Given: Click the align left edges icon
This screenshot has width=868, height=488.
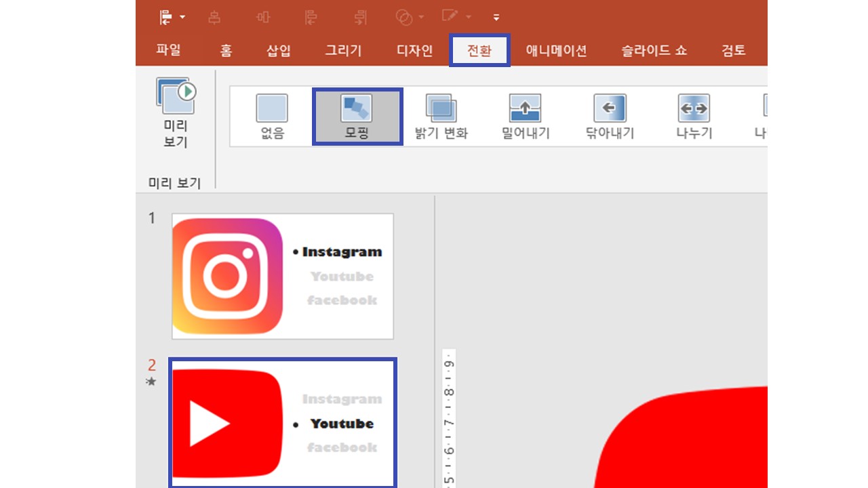Looking at the screenshot, I should click(x=311, y=18).
